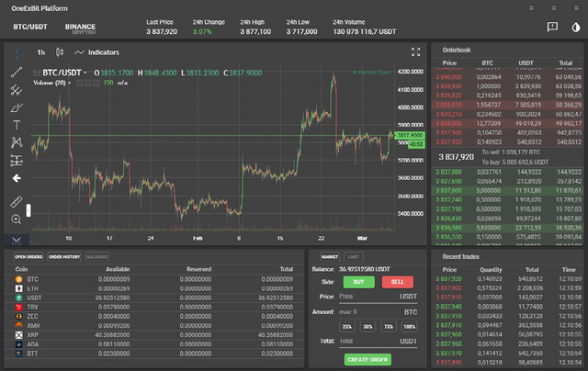The width and height of the screenshot is (588, 371).
Task: Click the TRX coin icon in balances
Action: pyautogui.click(x=18, y=308)
